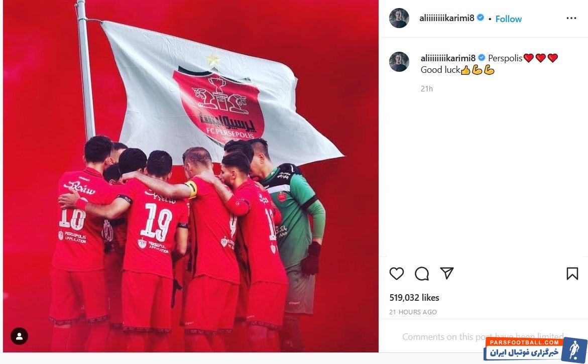The width and height of the screenshot is (588, 364).
Task: Click the 21h time under the caption
Action: (427, 88)
